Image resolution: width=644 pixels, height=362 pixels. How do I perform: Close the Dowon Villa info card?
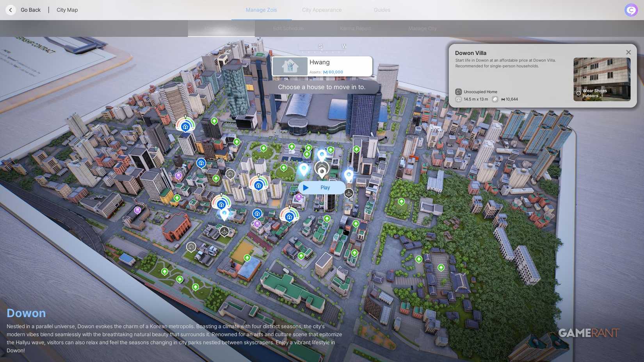pos(628,52)
